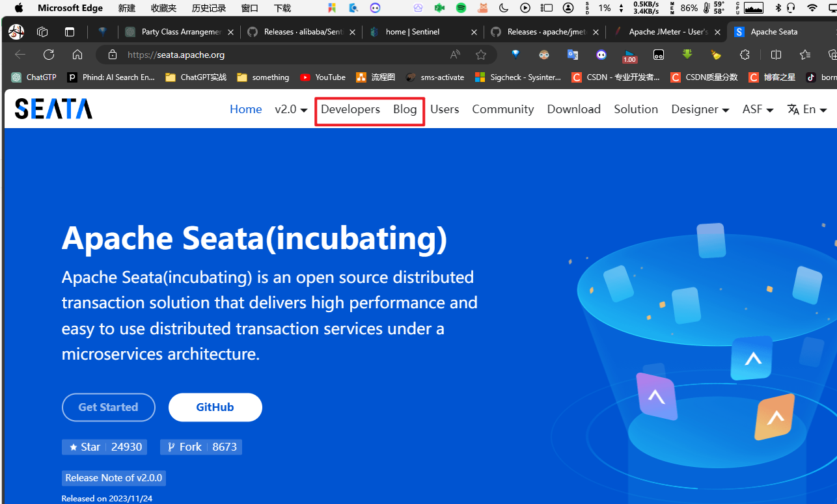Open the YouTube bookmark
Image resolution: width=837 pixels, height=504 pixels.
coord(323,77)
